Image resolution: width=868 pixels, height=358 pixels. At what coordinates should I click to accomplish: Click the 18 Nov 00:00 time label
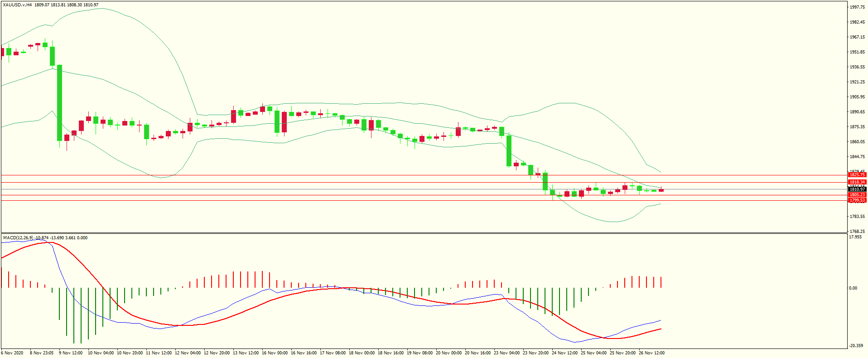[362, 353]
